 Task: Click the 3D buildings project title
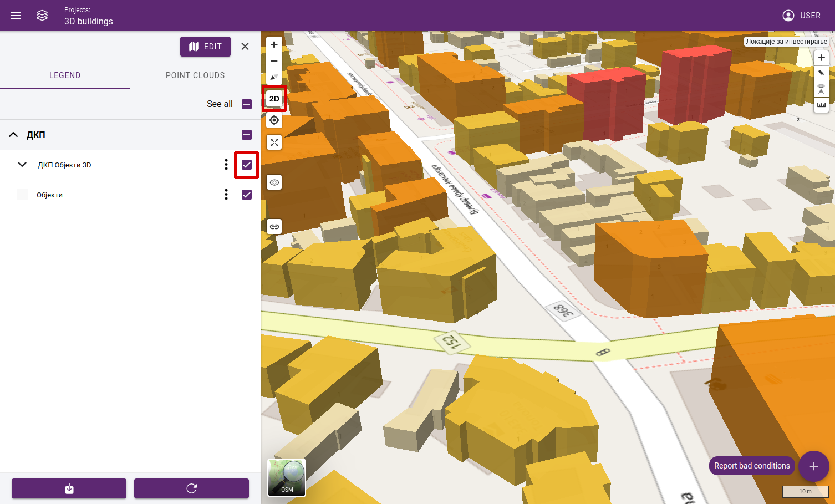(x=89, y=21)
